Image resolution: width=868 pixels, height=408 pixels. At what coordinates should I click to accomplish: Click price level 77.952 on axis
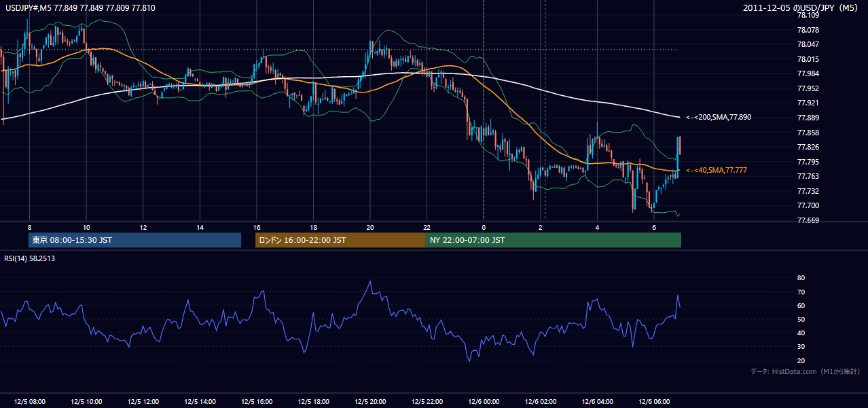click(808, 88)
